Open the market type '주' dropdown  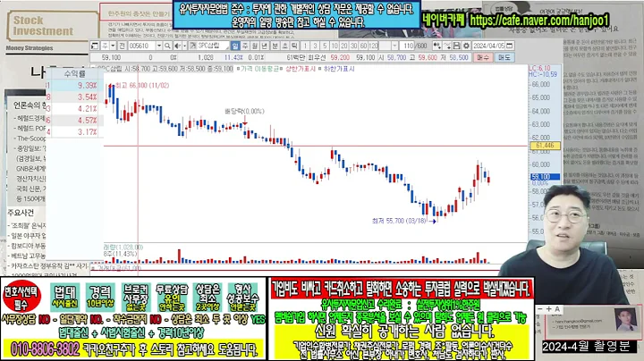113,46
